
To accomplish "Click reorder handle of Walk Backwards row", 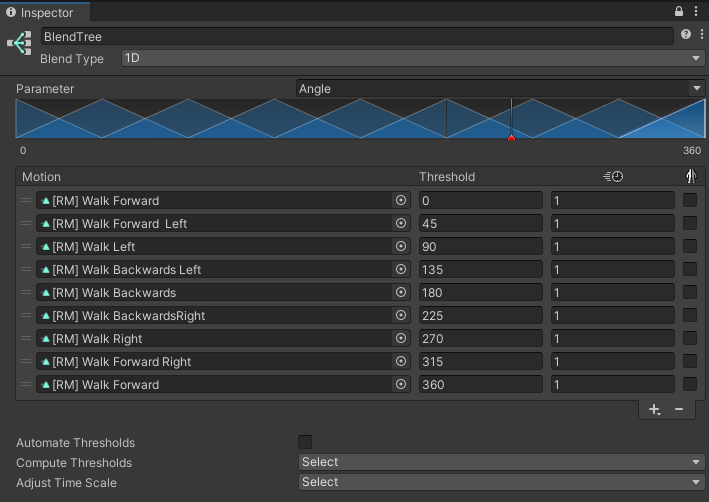I will (26, 293).
